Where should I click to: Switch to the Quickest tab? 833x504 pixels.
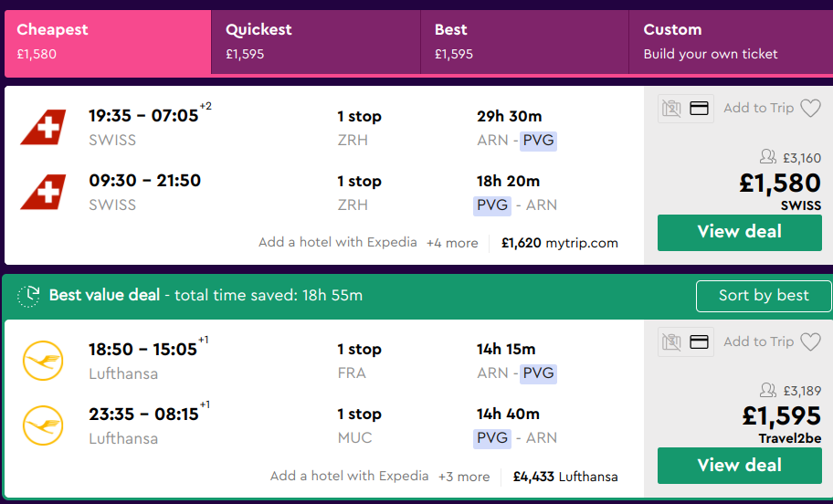[315, 42]
